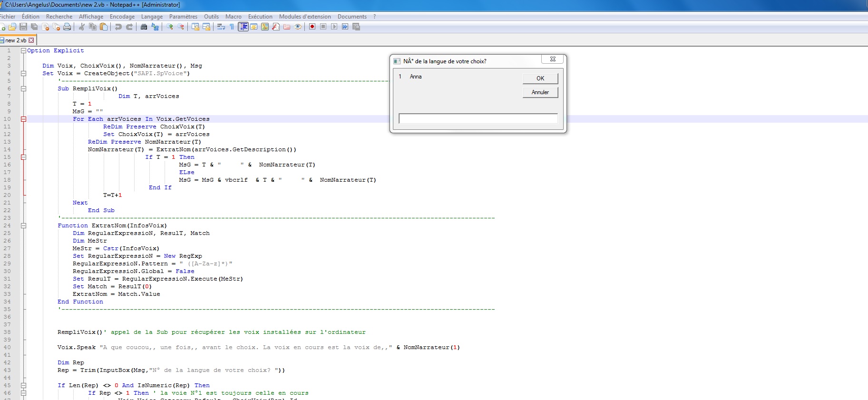
Task: Print the document using the printer icon
Action: click(x=67, y=27)
